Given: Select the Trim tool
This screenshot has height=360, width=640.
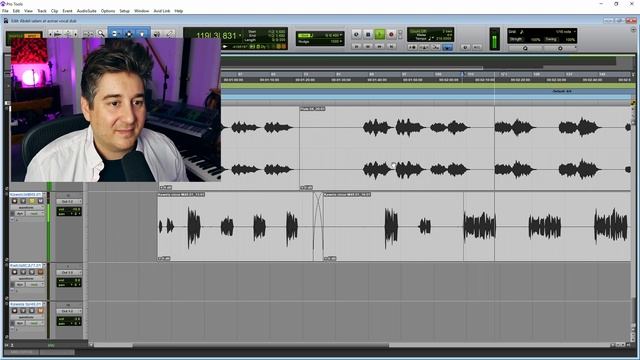Looking at the screenshot, I should click(x=115, y=34).
